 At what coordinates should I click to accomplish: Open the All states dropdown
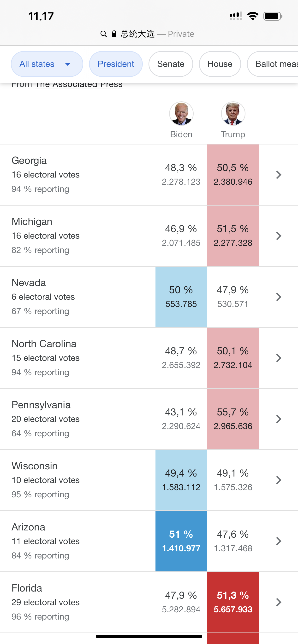(47, 64)
